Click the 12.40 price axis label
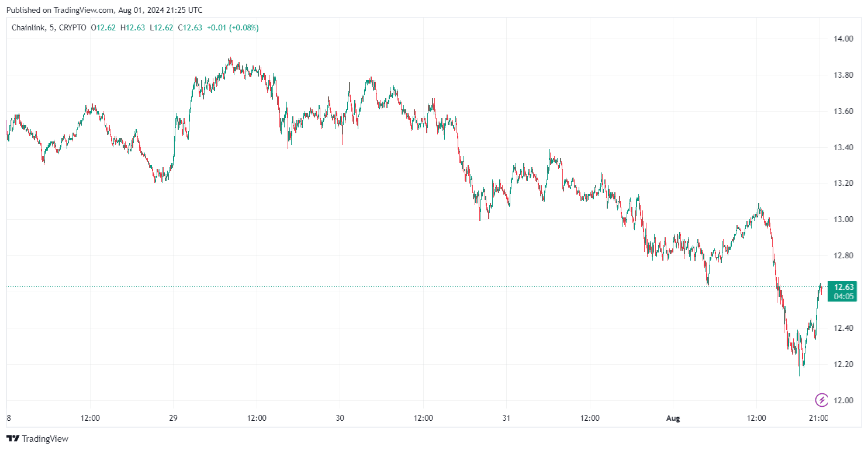Viewport: 868px width, 450px height. pos(844,328)
